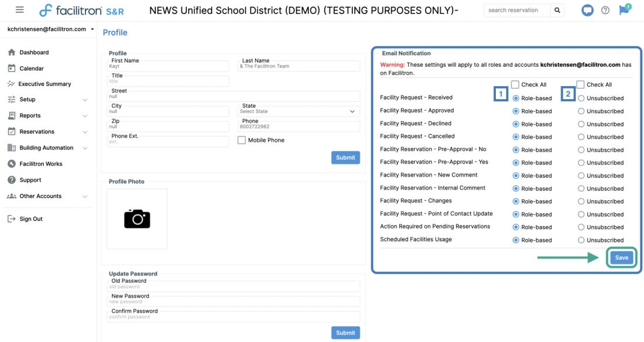The width and height of the screenshot is (644, 342).
Task: Open the flag notifications icon
Action: click(625, 9)
